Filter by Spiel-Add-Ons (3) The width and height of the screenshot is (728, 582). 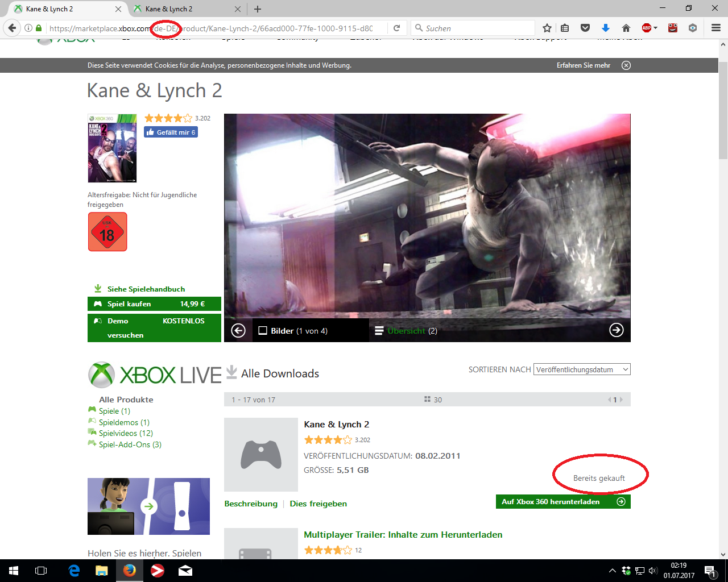click(130, 444)
